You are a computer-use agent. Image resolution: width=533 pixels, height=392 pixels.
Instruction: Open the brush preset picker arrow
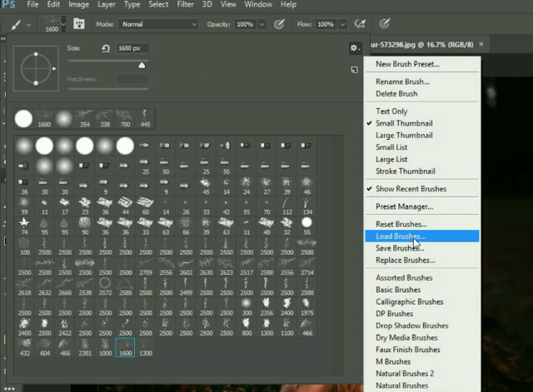[x=63, y=24]
